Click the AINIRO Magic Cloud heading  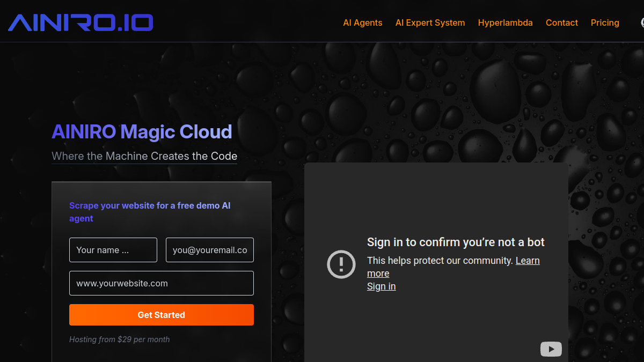pyautogui.click(x=142, y=132)
